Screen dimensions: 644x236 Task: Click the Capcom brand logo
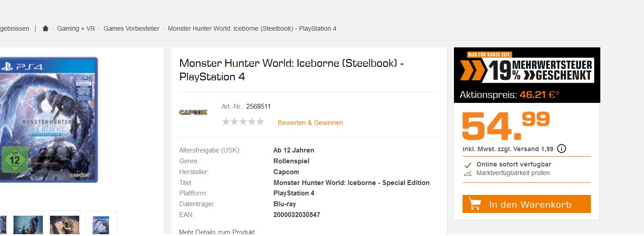(x=193, y=112)
